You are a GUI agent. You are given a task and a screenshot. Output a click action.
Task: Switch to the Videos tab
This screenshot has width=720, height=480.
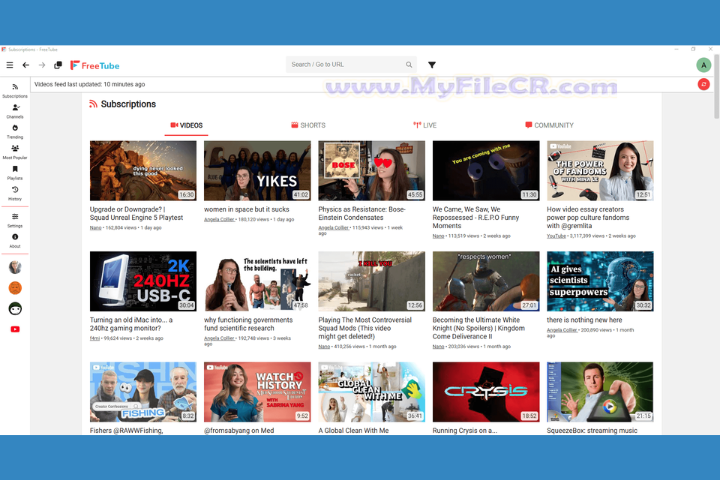pos(186,125)
